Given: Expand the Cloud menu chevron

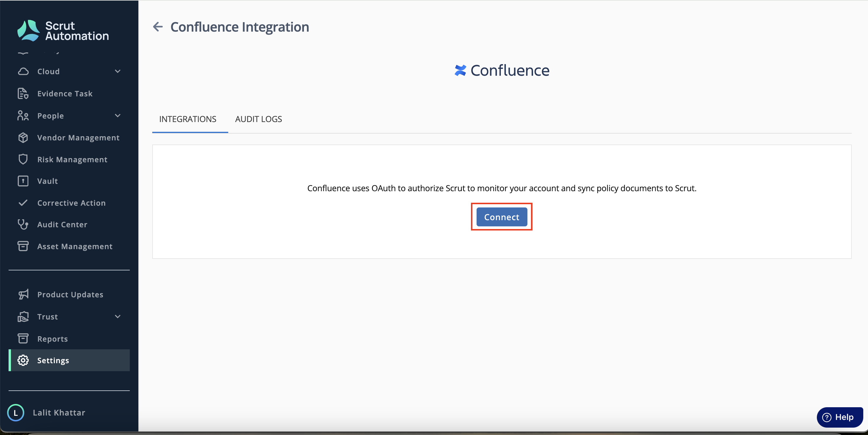Looking at the screenshot, I should coord(118,72).
